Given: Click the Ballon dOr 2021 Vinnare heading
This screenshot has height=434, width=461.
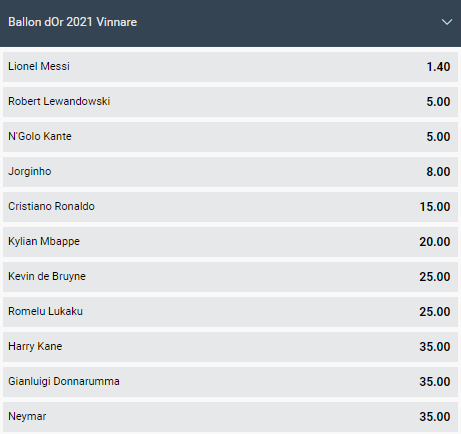Looking at the screenshot, I should point(72,22).
